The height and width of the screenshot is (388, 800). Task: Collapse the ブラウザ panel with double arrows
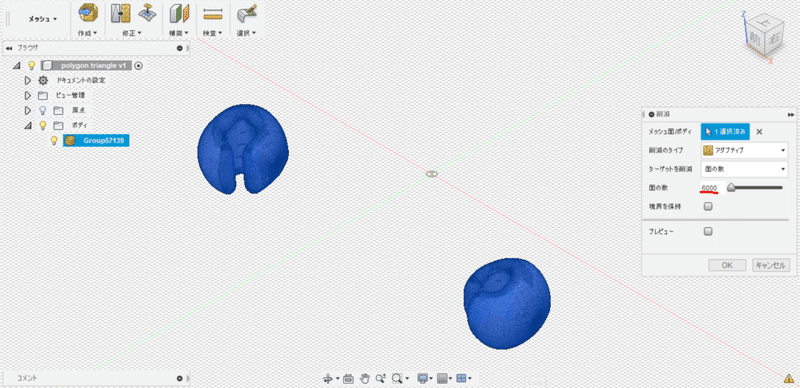(8, 48)
